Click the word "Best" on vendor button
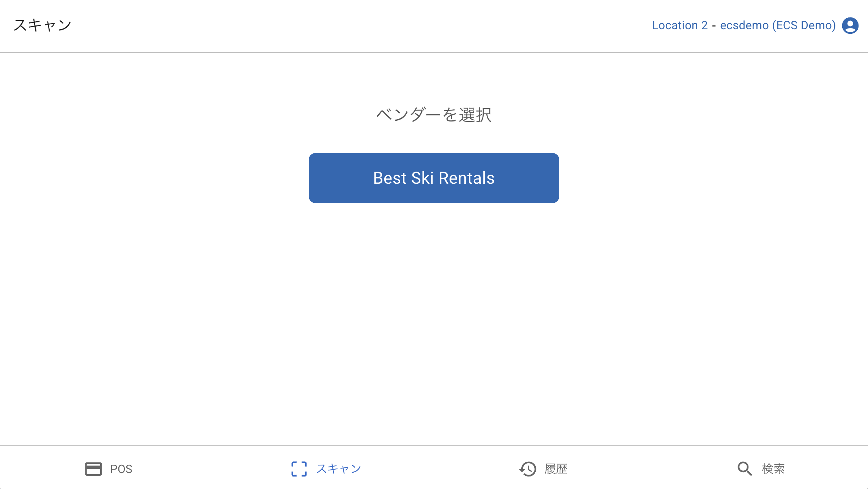The width and height of the screenshot is (868, 489). [390, 178]
